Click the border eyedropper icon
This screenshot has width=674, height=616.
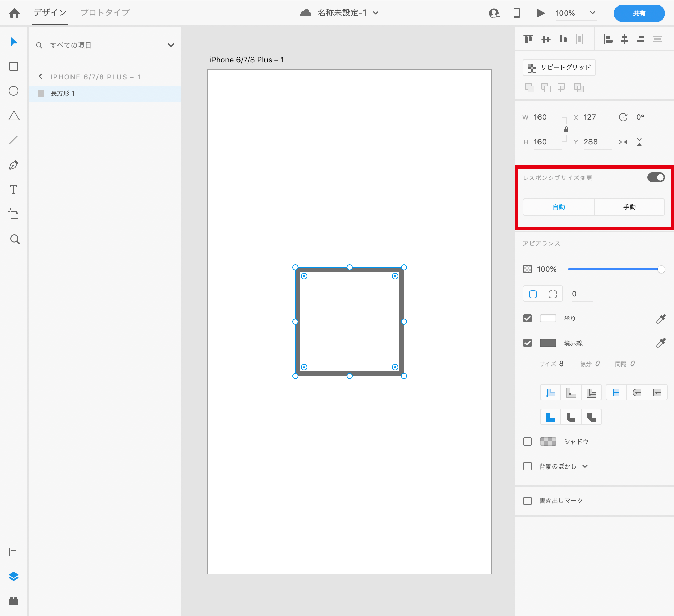point(661,343)
